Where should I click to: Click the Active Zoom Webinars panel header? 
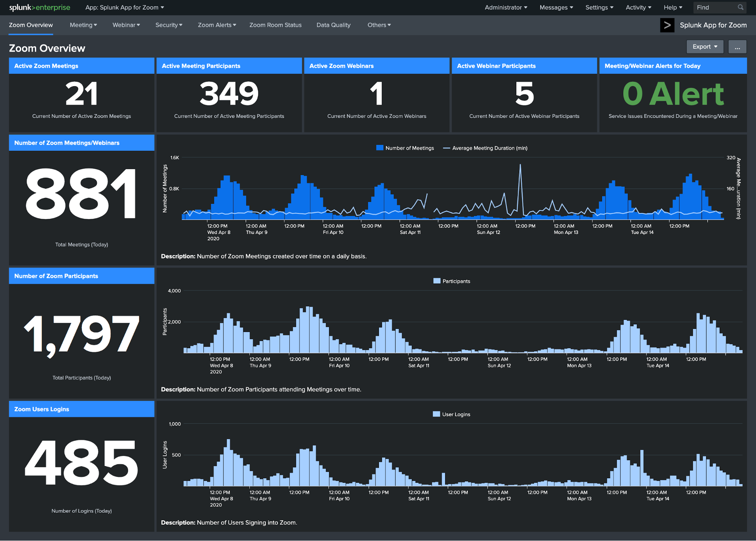point(377,66)
